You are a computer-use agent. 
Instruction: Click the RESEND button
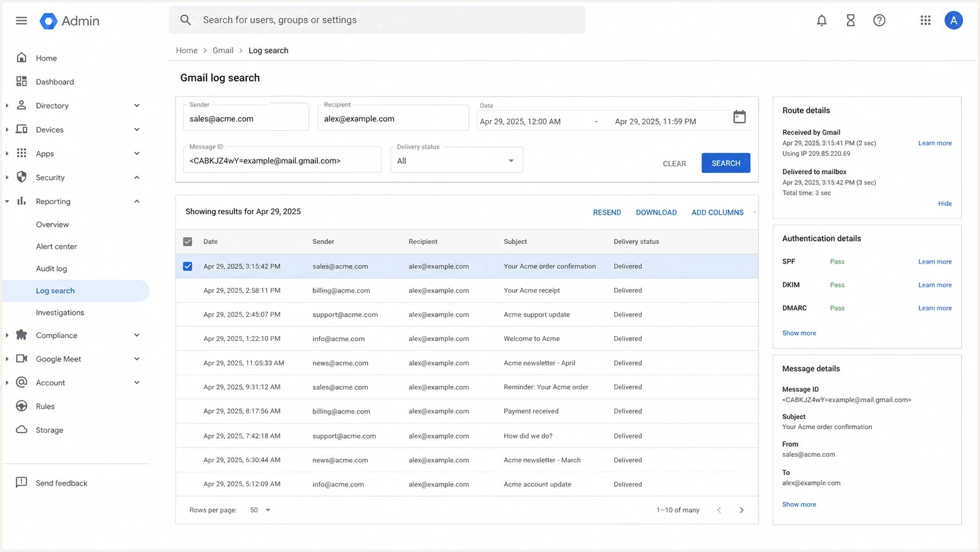tap(607, 212)
